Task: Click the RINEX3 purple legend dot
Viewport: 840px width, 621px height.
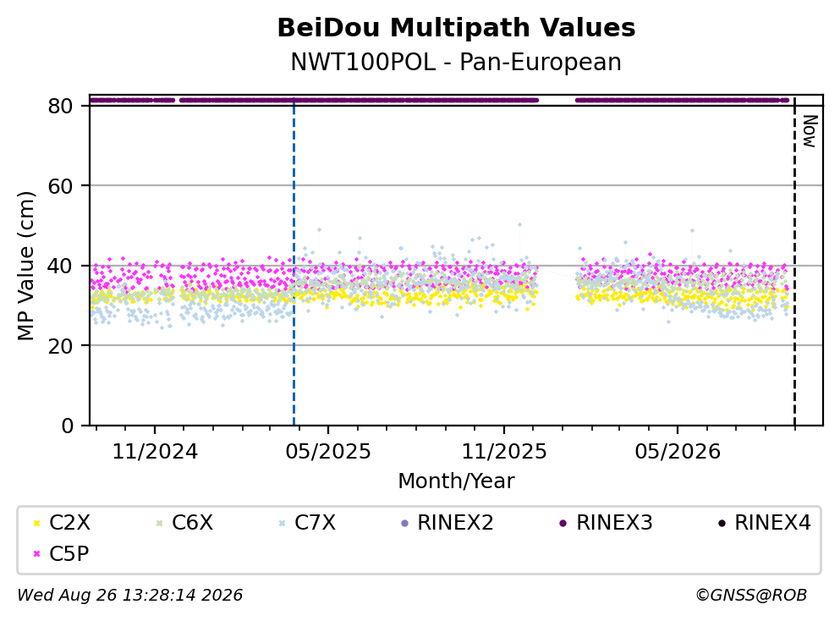Action: (x=563, y=523)
